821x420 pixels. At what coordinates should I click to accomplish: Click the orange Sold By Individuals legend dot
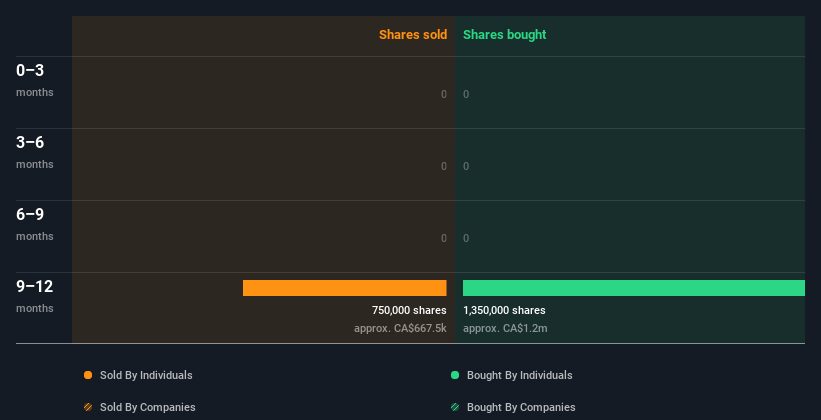click(88, 375)
